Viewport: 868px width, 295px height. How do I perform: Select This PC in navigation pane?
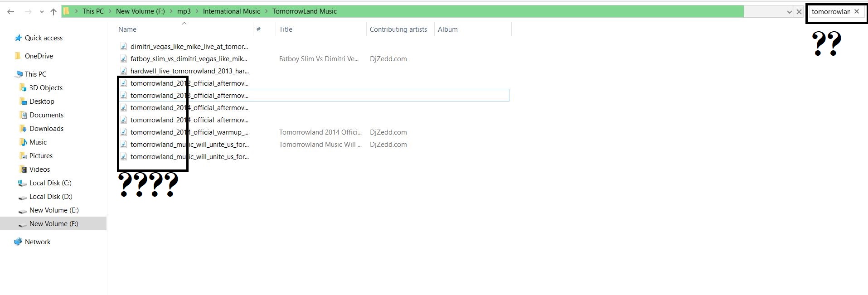pyautogui.click(x=35, y=74)
